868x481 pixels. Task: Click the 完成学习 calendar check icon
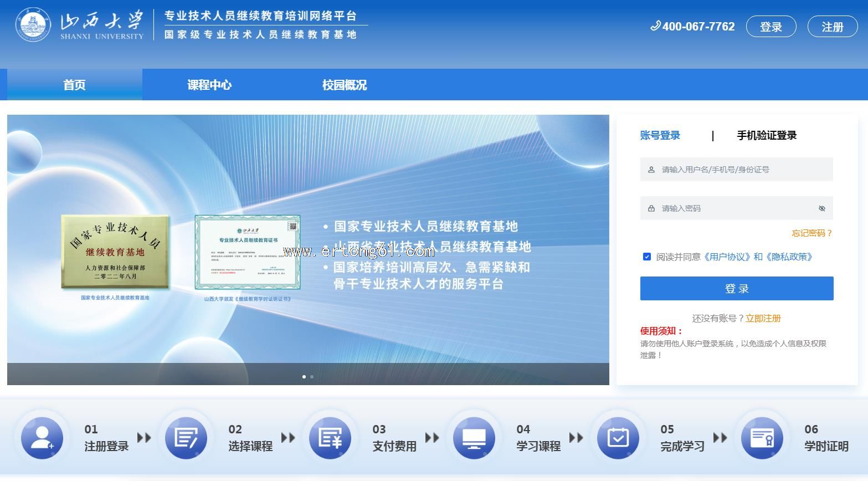[x=618, y=438]
